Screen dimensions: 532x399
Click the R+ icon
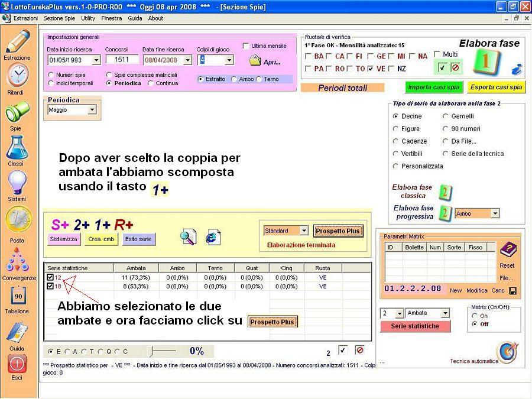click(124, 225)
